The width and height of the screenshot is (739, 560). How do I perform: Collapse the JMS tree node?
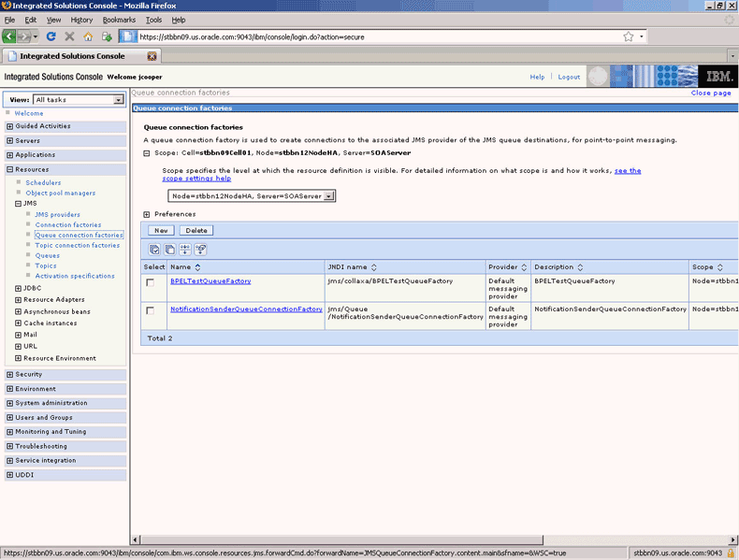coord(18,204)
